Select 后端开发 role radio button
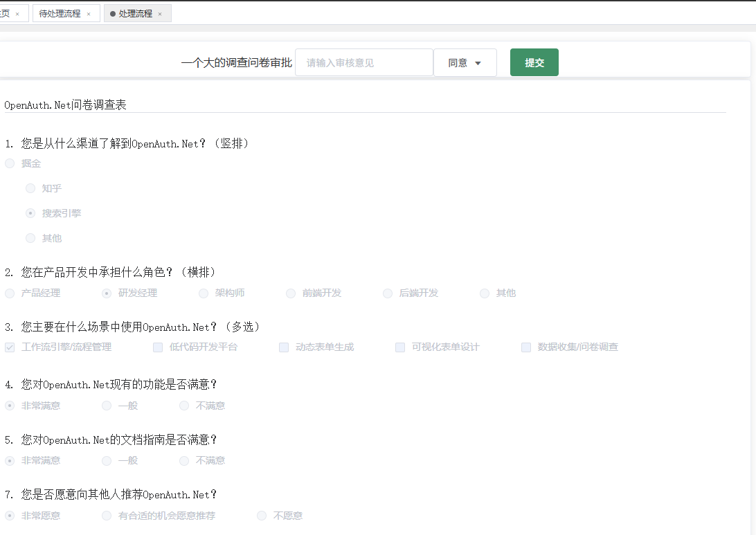 (x=388, y=293)
